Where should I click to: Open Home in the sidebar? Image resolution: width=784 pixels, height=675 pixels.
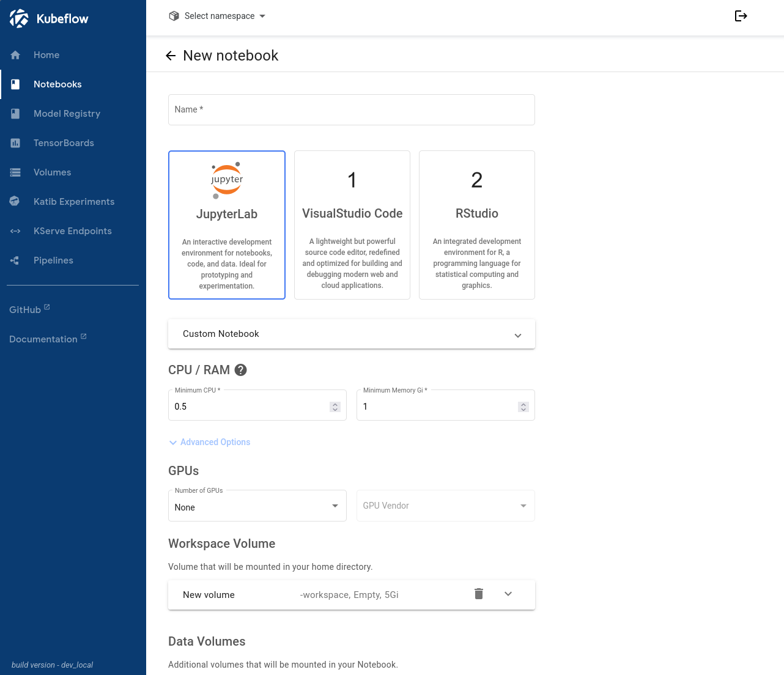73,55
